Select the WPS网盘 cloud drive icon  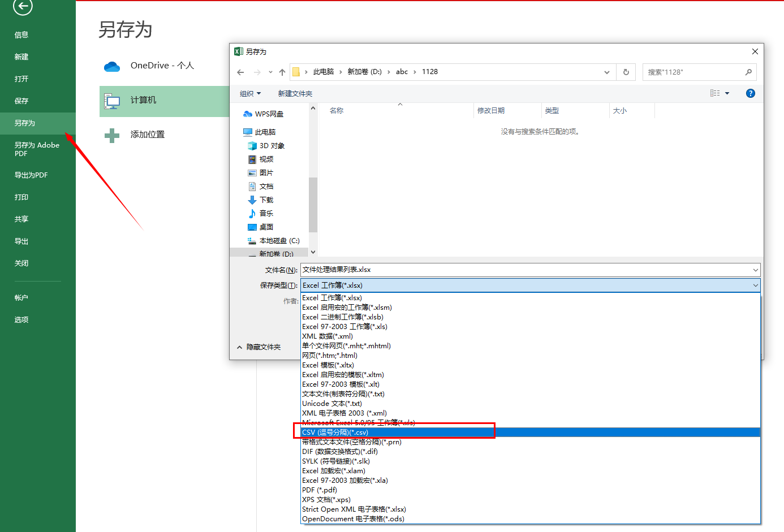pos(247,113)
